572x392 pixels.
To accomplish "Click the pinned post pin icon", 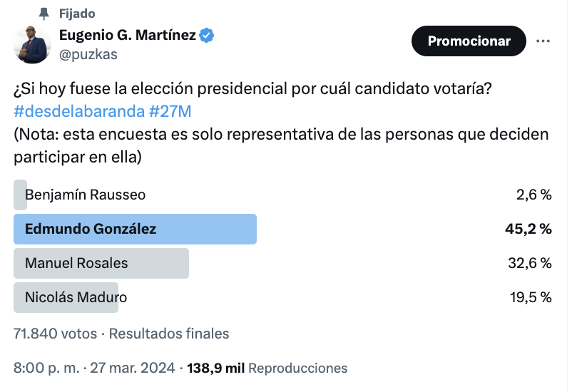I will click(44, 14).
